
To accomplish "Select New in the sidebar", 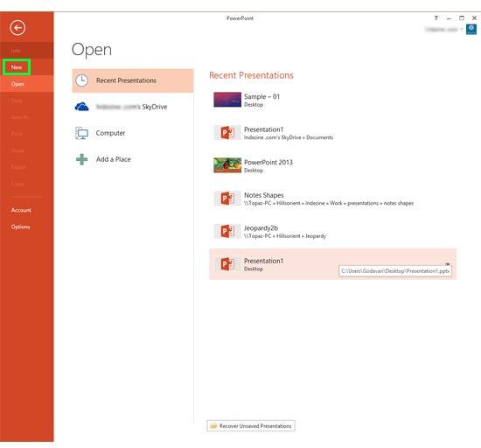I will [17, 67].
